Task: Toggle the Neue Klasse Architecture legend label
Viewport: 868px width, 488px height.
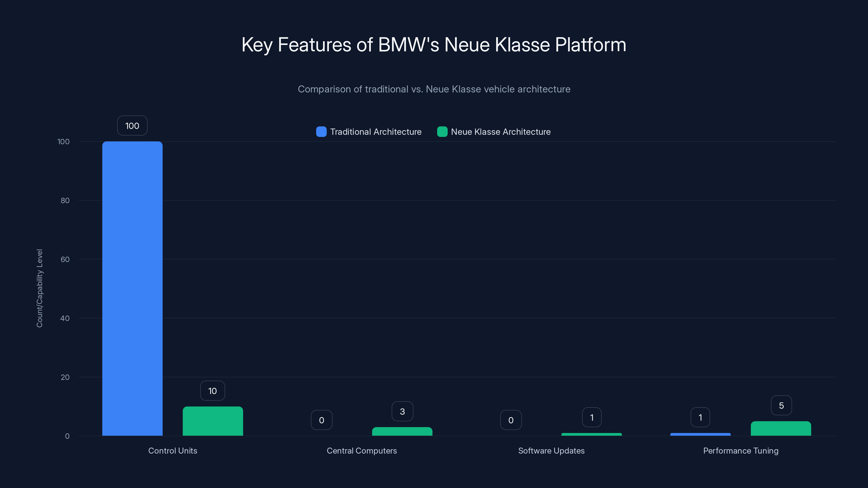Action: (x=501, y=132)
